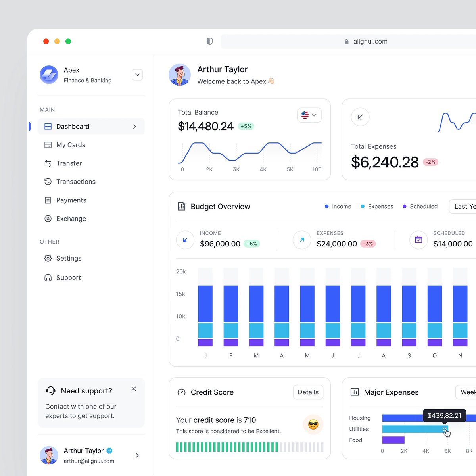Click the Total Balance line chart
Screen dimensions: 476x476
[x=250, y=153]
